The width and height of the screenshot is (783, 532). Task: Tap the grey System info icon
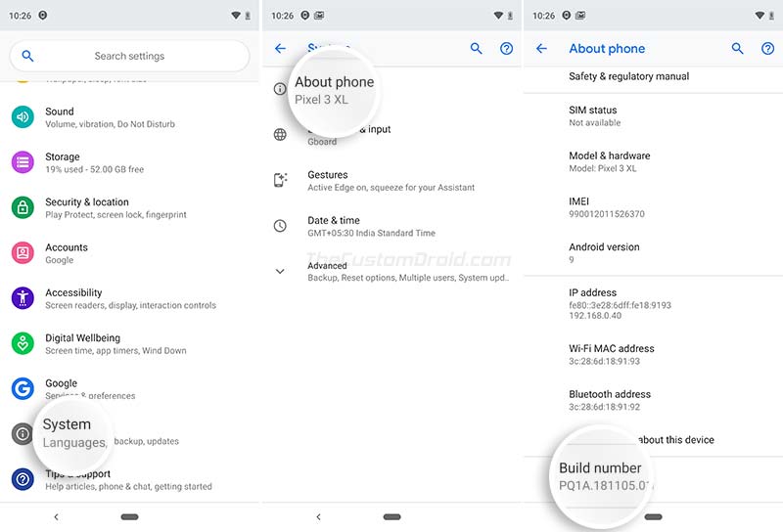tap(23, 433)
